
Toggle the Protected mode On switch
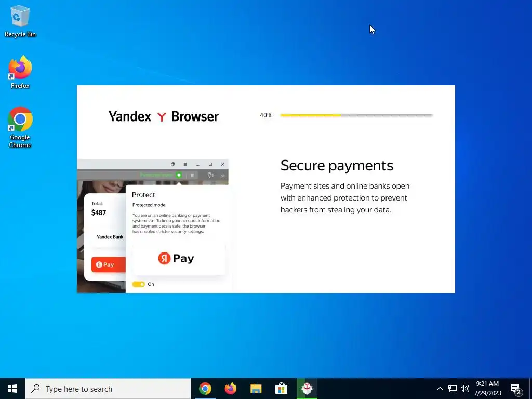tap(138, 284)
